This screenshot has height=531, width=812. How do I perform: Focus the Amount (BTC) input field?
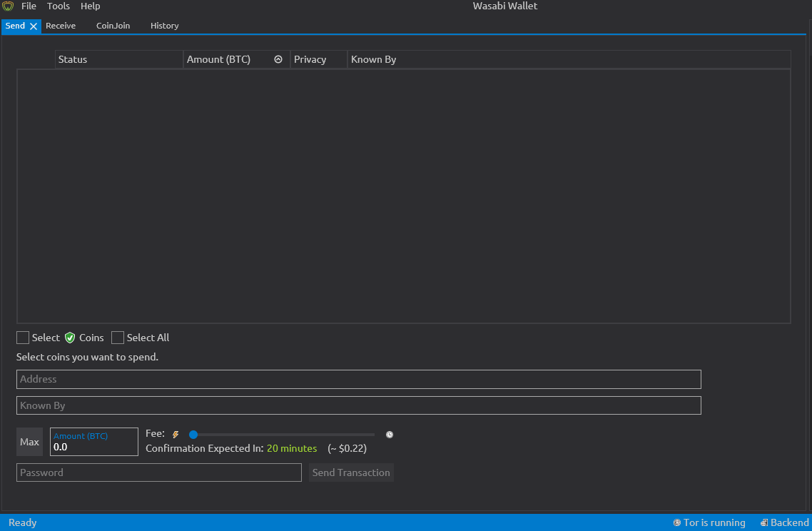click(x=94, y=442)
